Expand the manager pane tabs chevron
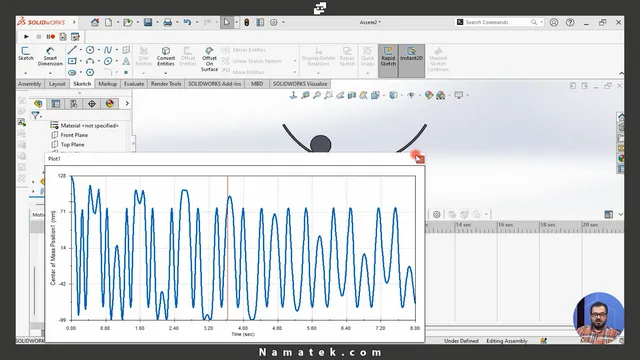The image size is (640, 360). [127, 104]
